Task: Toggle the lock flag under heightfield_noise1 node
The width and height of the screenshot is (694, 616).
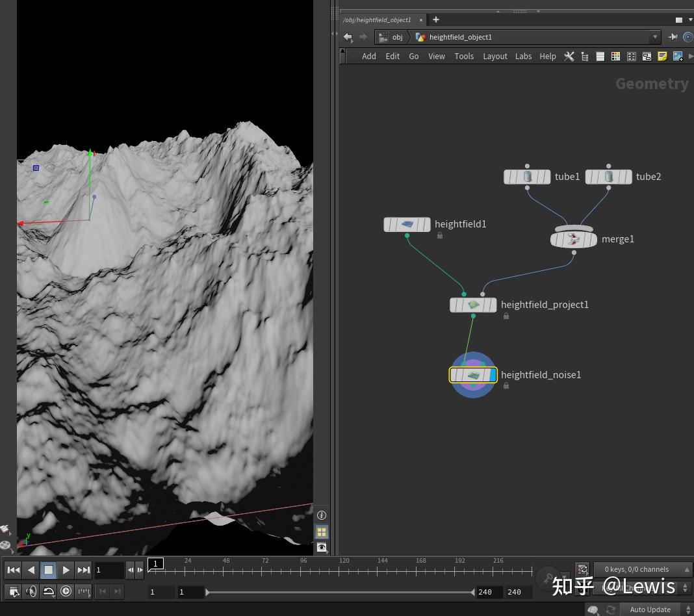Action: [506, 385]
